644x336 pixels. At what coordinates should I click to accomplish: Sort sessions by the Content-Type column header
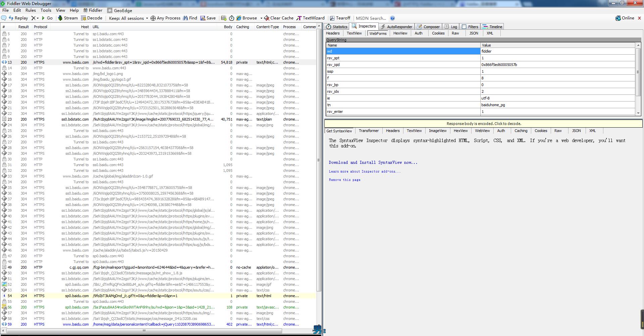click(268, 27)
